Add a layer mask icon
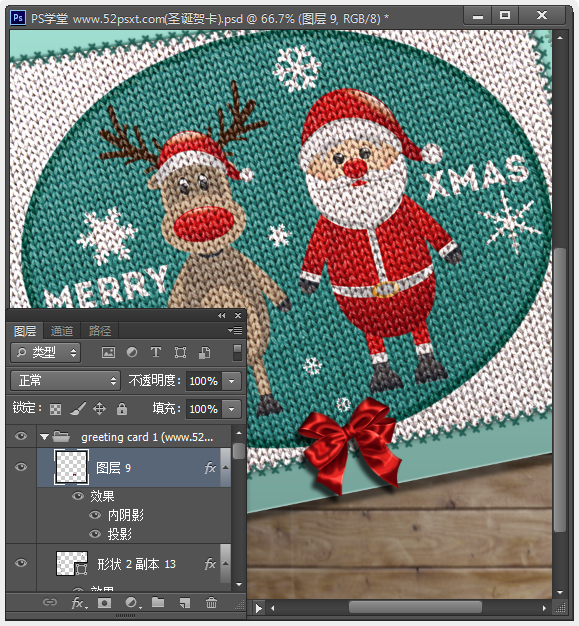579x626 pixels. tap(105, 602)
